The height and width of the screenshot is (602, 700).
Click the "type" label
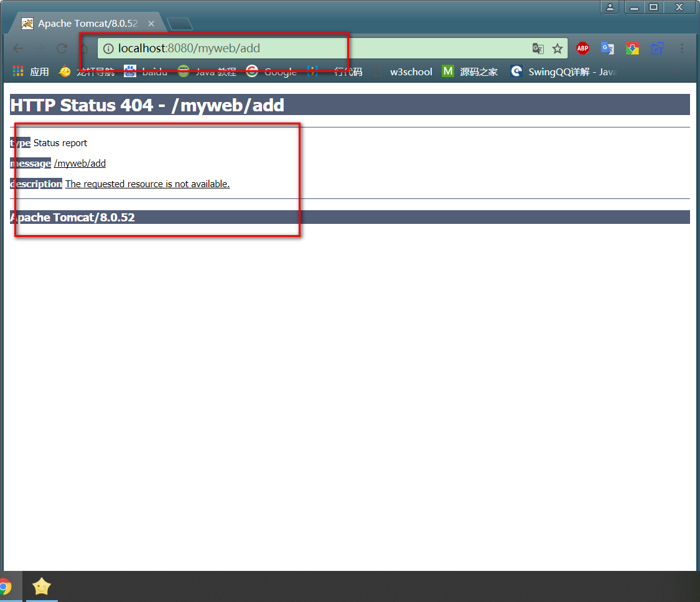point(21,143)
